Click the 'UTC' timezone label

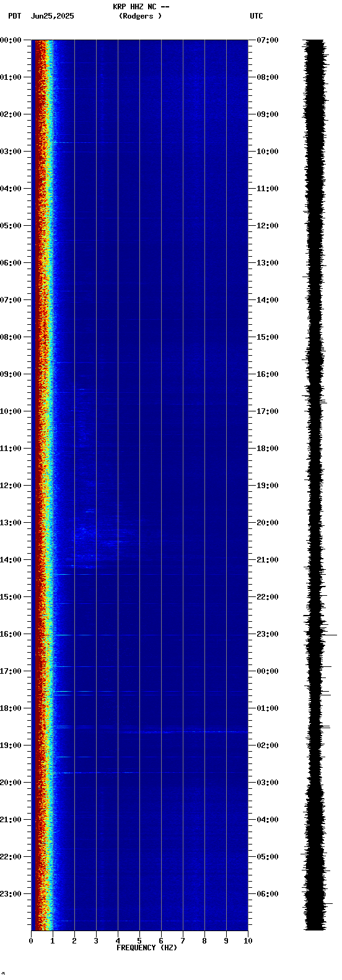coord(256,16)
